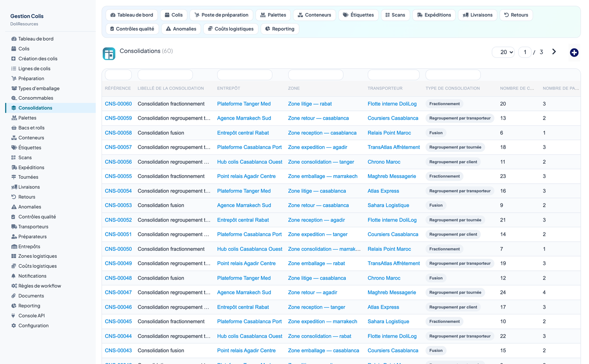
Task: Click the Expéditions truck icon in the sidebar
Action: [x=14, y=167]
